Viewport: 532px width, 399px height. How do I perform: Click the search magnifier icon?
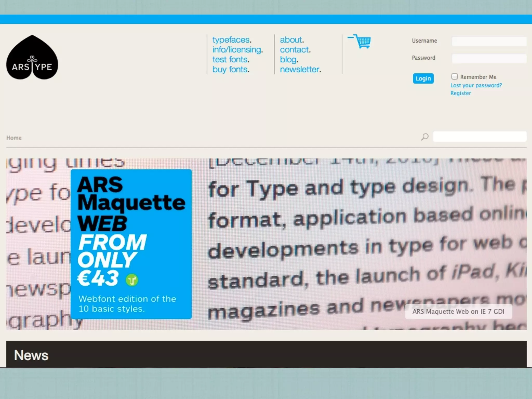[425, 137]
